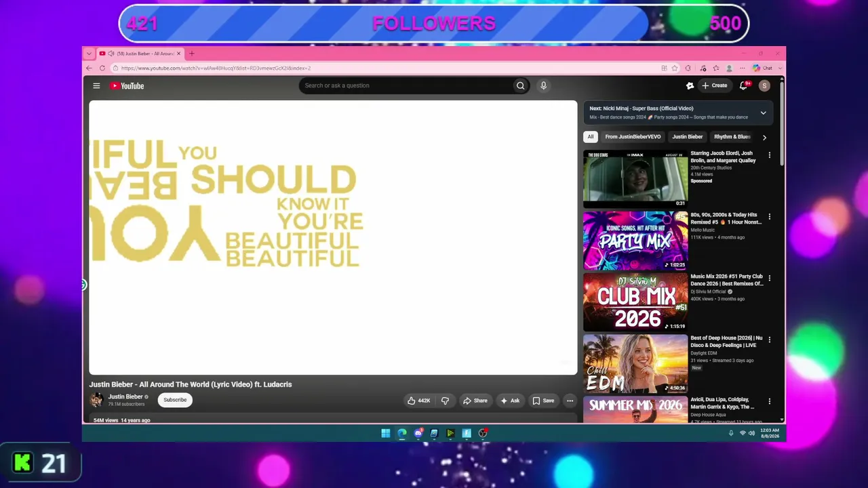Open the Justin Bieber channel name link
The height and width of the screenshot is (488, 868).
click(125, 397)
